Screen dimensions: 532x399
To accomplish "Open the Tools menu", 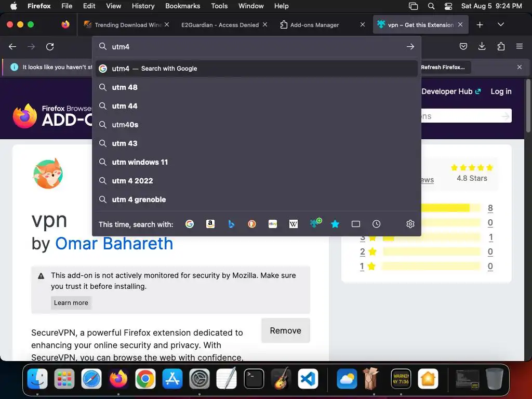I will 219,6.
